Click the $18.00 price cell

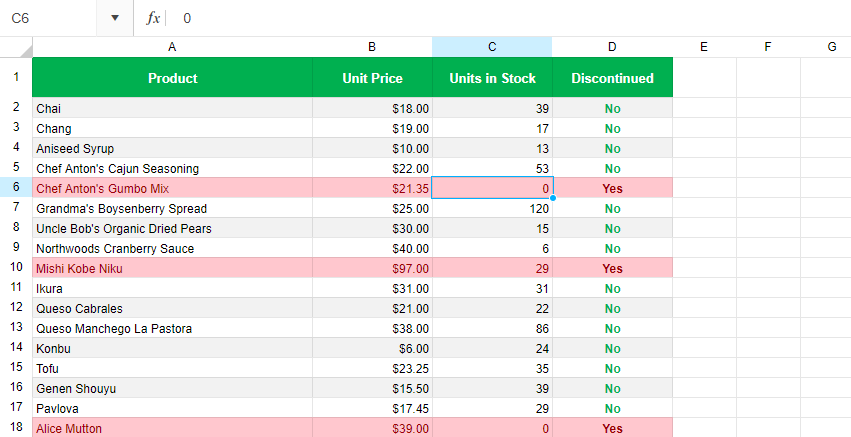click(372, 108)
